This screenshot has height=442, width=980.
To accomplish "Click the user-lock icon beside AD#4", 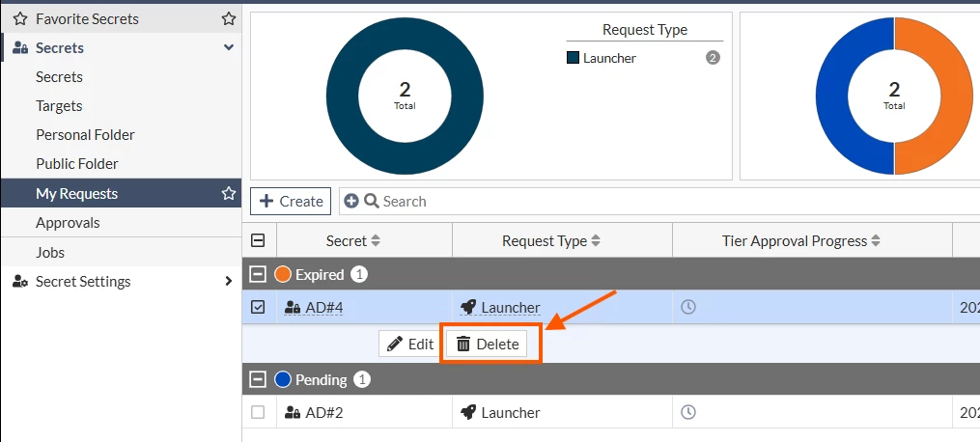I will tap(293, 307).
